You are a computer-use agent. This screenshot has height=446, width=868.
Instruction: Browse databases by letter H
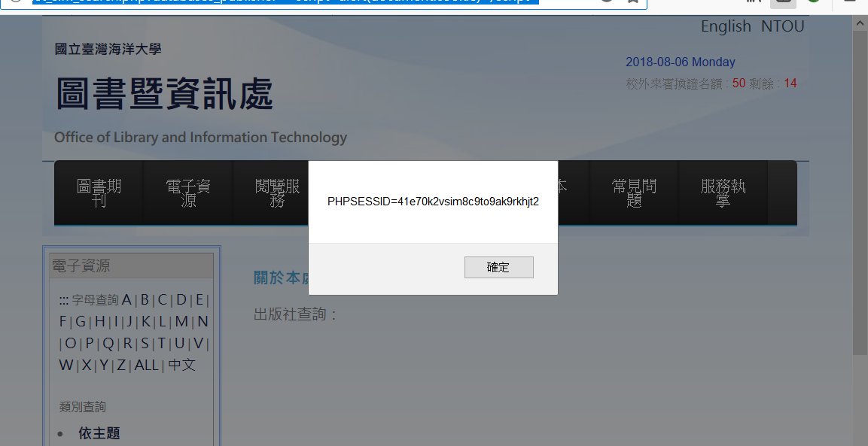(99, 321)
